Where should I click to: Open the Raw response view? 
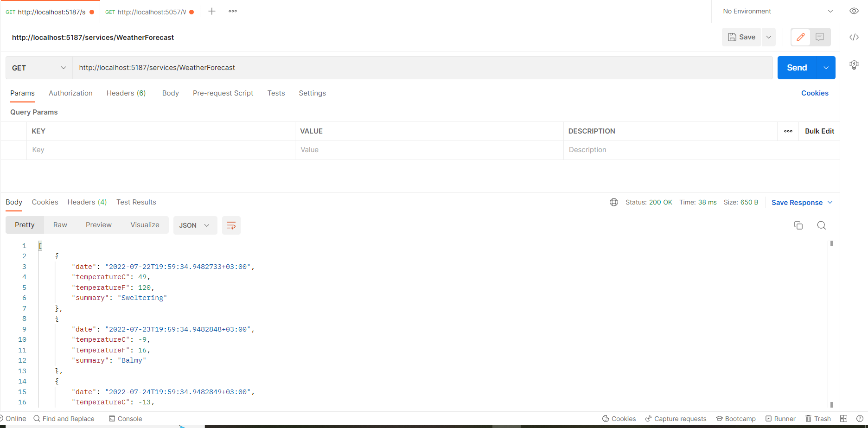60,224
